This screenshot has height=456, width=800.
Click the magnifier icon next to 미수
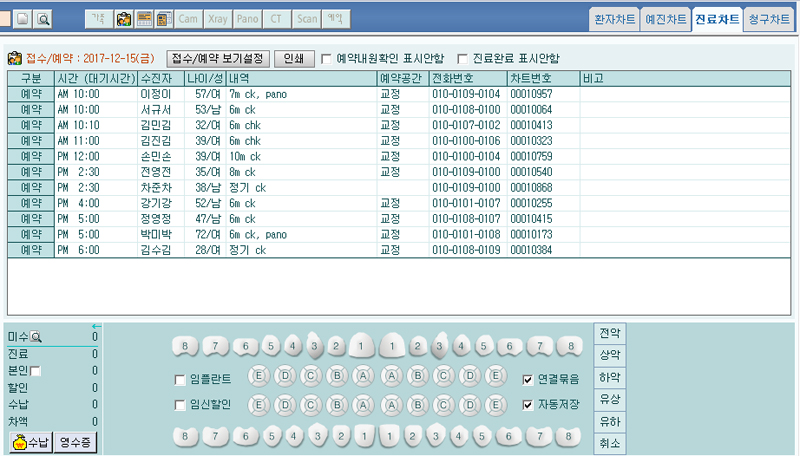click(36, 338)
